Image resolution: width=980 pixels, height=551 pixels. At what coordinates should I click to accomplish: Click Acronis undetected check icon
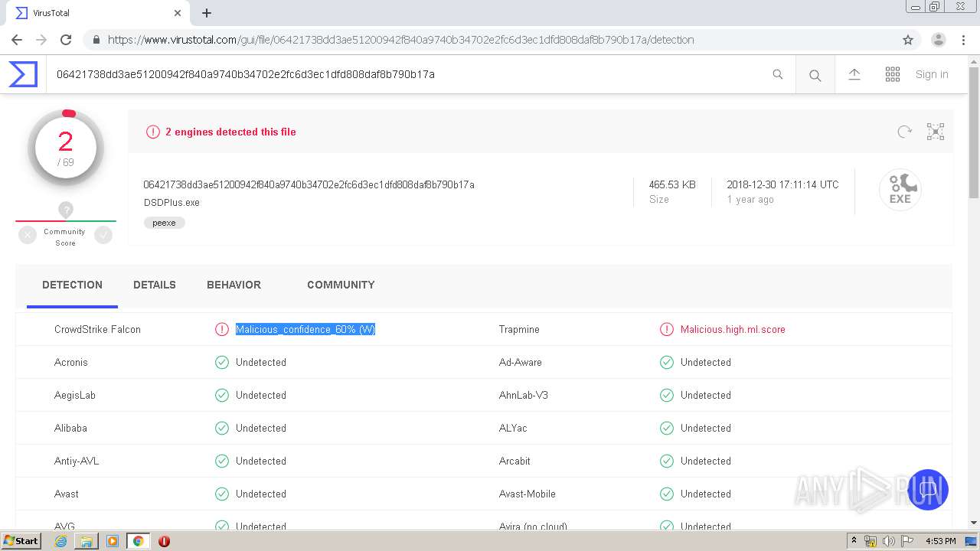point(222,362)
